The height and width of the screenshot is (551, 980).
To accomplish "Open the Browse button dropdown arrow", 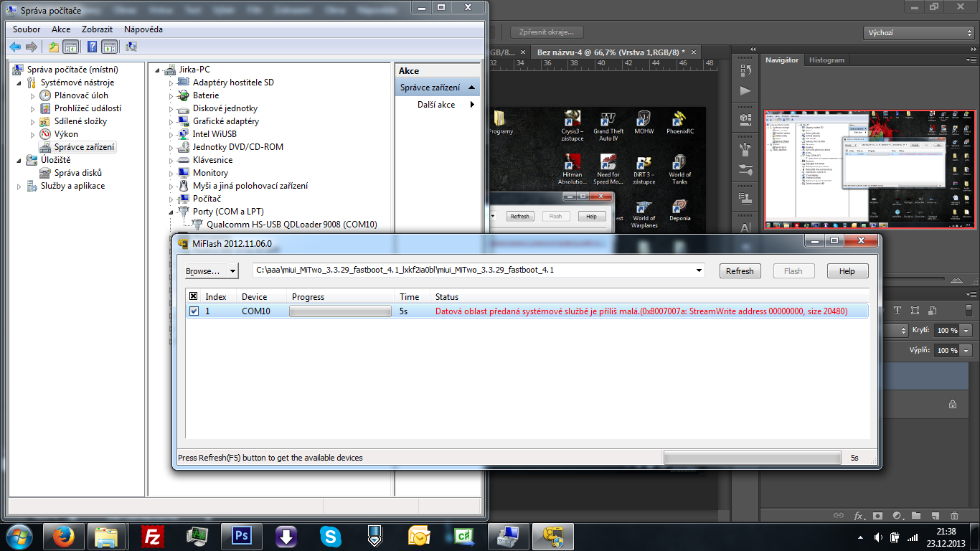I will click(232, 271).
